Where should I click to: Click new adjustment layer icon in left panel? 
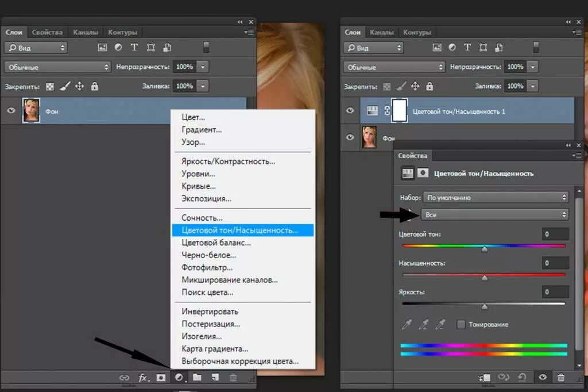[179, 378]
